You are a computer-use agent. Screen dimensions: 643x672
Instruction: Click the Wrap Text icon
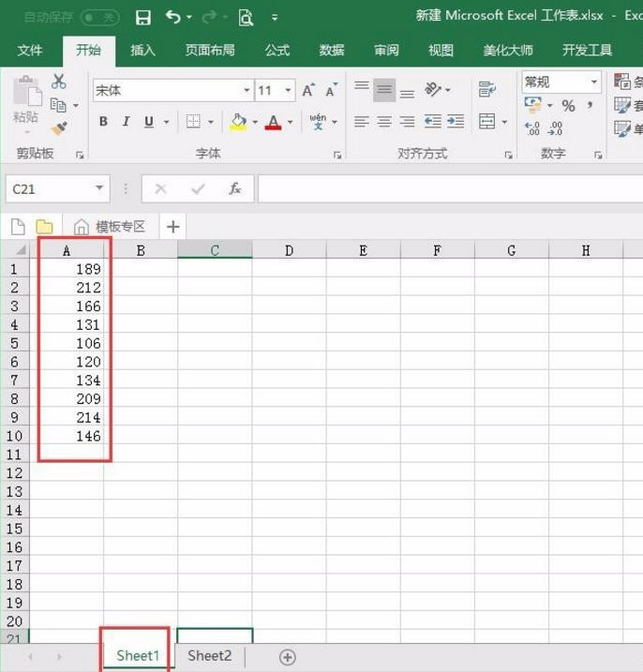click(487, 90)
